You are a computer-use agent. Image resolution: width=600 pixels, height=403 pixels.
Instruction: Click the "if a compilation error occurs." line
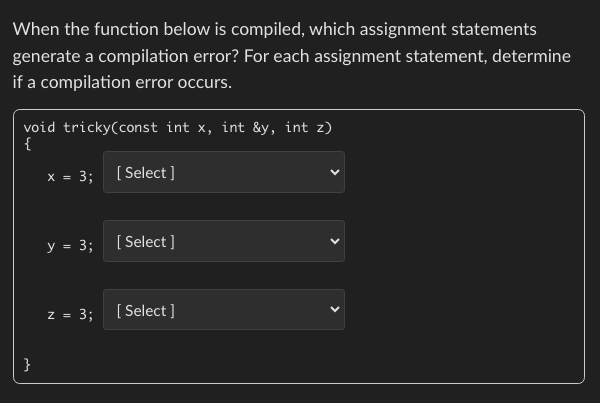point(122,82)
